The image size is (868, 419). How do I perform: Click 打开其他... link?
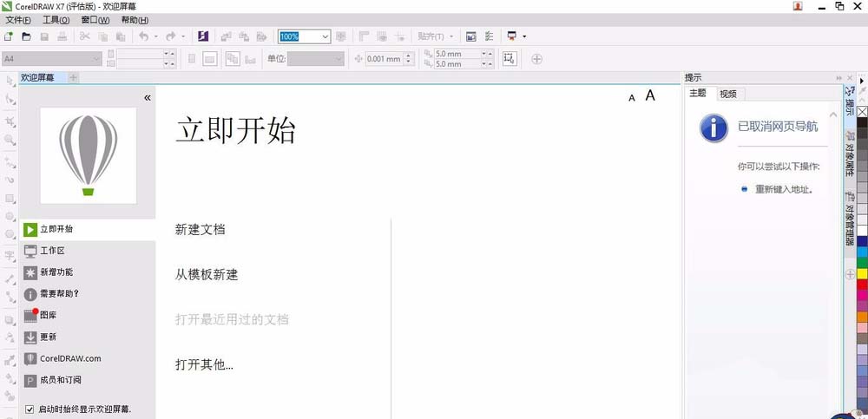click(x=204, y=364)
